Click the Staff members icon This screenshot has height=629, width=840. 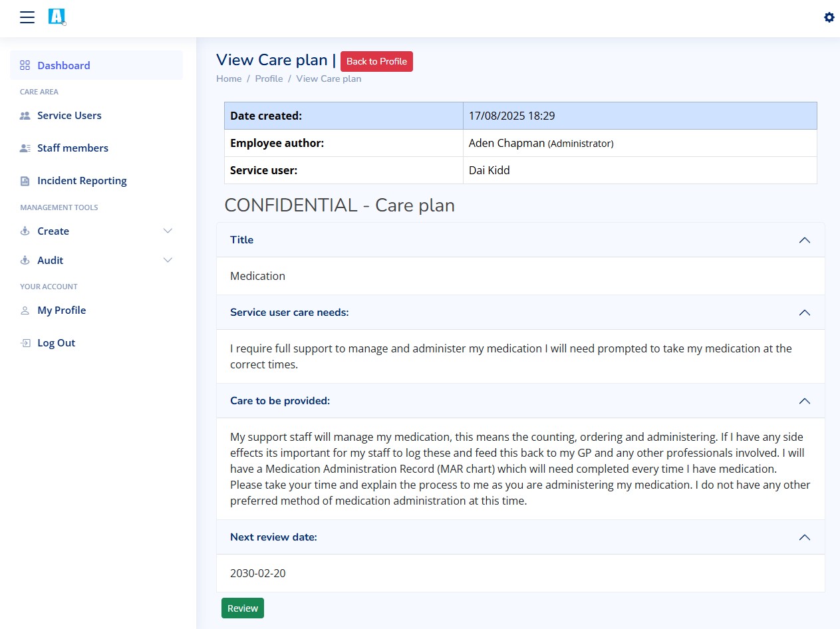[25, 148]
